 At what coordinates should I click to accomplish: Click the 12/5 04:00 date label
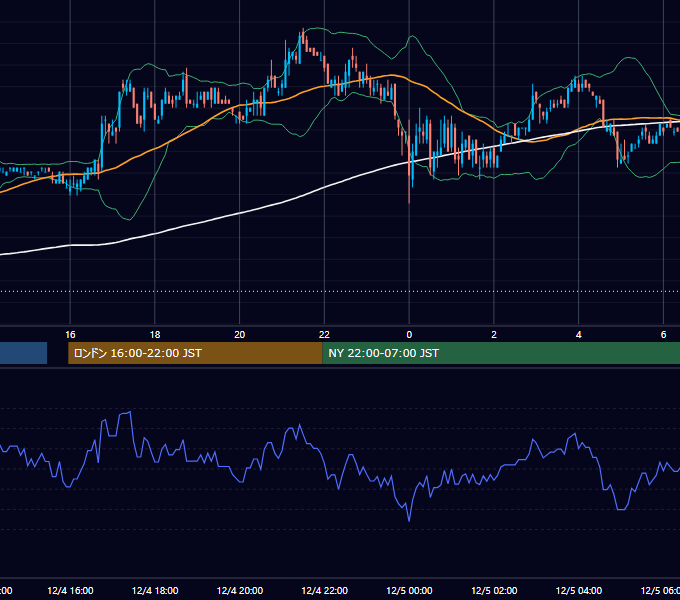pyautogui.click(x=579, y=590)
